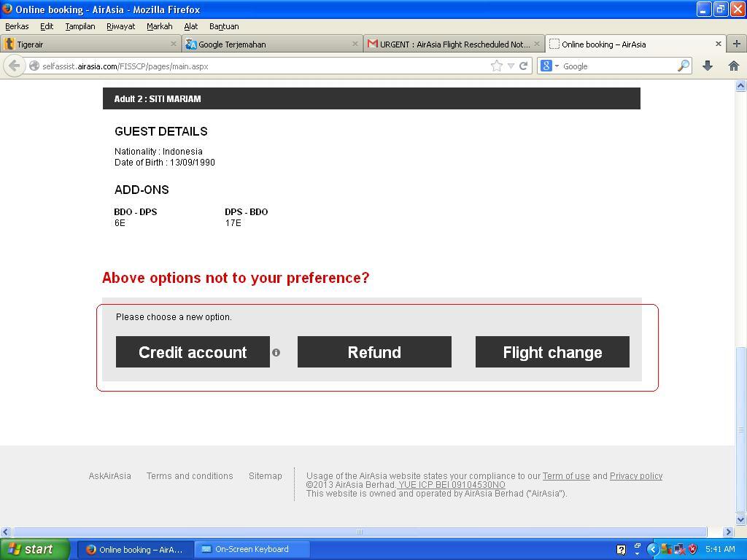The height and width of the screenshot is (560, 747).
Task: Open the Downloads arrow icon
Action: [x=708, y=66]
